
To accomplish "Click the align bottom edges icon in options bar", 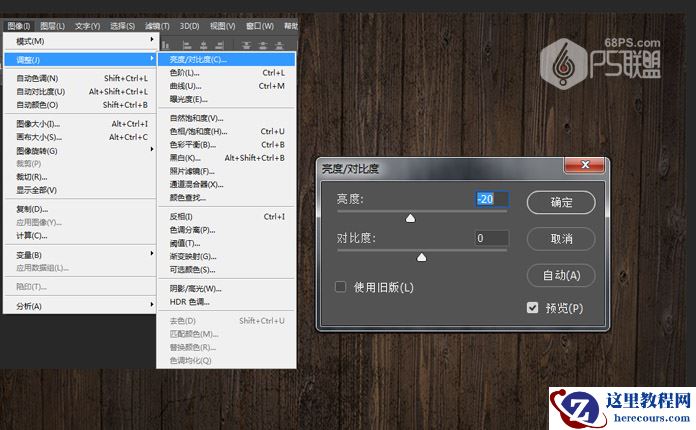I will pyautogui.click(x=166, y=45).
